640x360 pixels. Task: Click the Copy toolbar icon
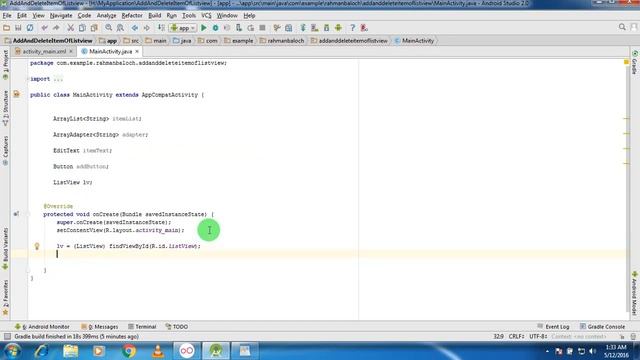[82, 28]
